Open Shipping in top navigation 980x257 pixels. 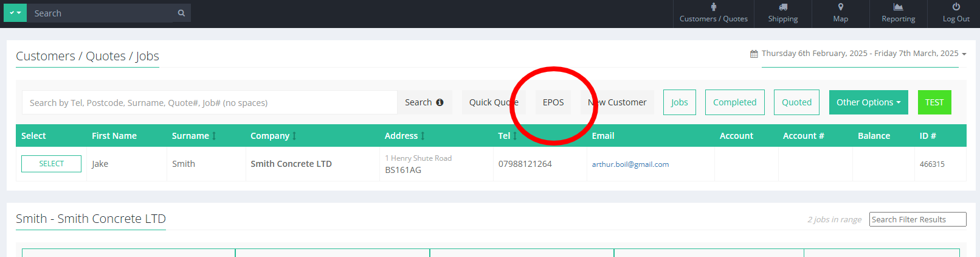783,13
